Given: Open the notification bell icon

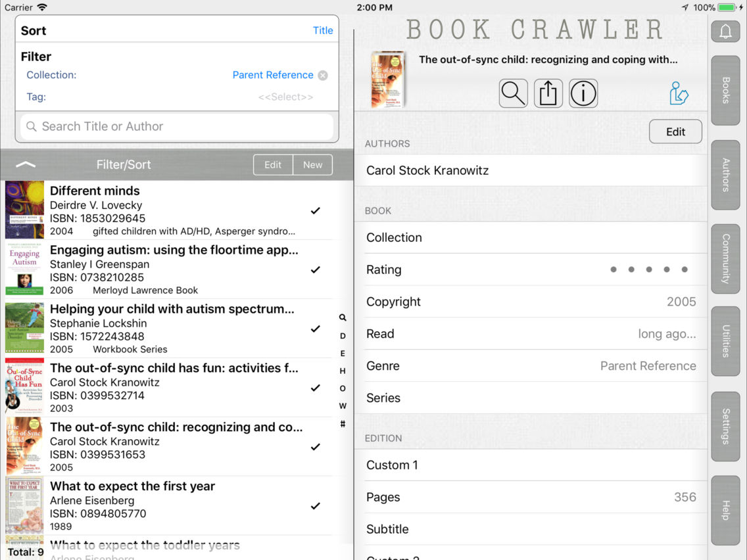Looking at the screenshot, I should point(725,31).
